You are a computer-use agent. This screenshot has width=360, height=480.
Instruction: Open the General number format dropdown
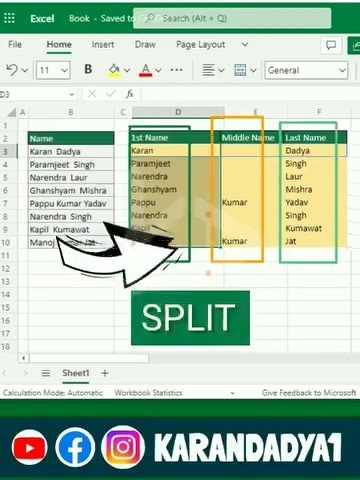point(306,70)
